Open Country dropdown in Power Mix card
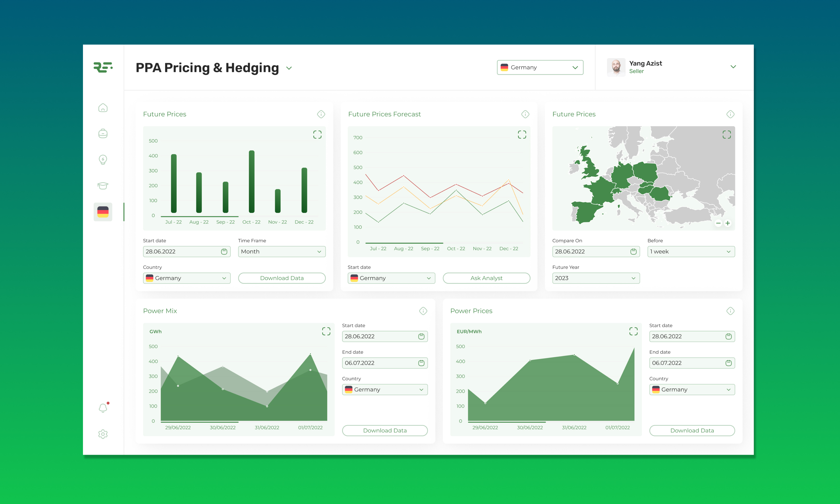This screenshot has height=504, width=840. pos(385,390)
